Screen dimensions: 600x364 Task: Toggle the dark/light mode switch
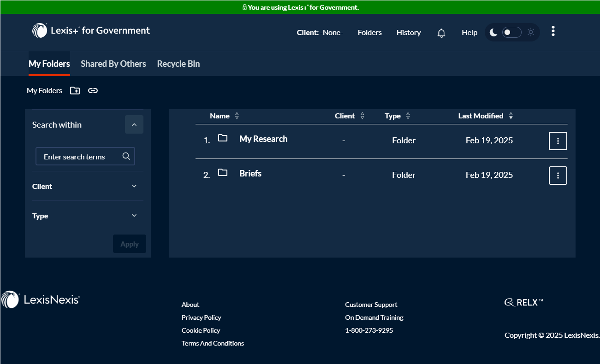pos(511,32)
